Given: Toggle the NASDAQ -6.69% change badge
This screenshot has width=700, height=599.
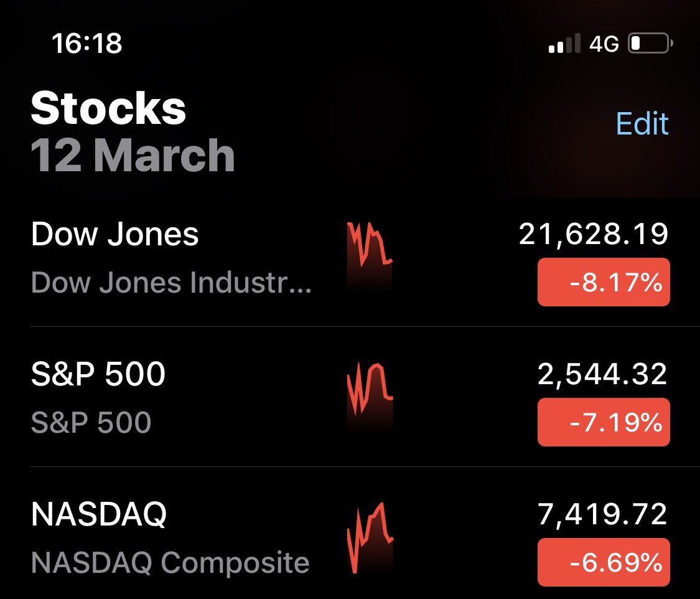Looking at the screenshot, I should pyautogui.click(x=604, y=562).
